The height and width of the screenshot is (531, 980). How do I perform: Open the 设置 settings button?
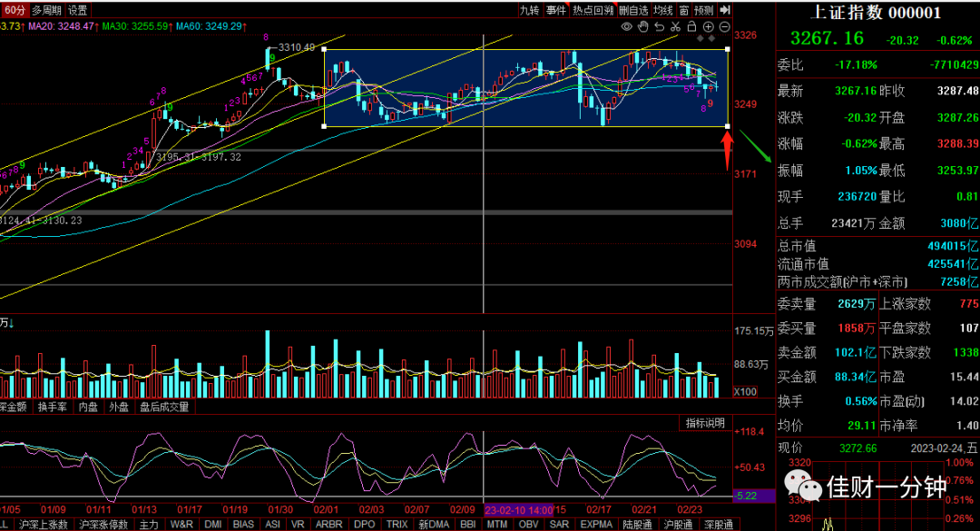point(77,10)
